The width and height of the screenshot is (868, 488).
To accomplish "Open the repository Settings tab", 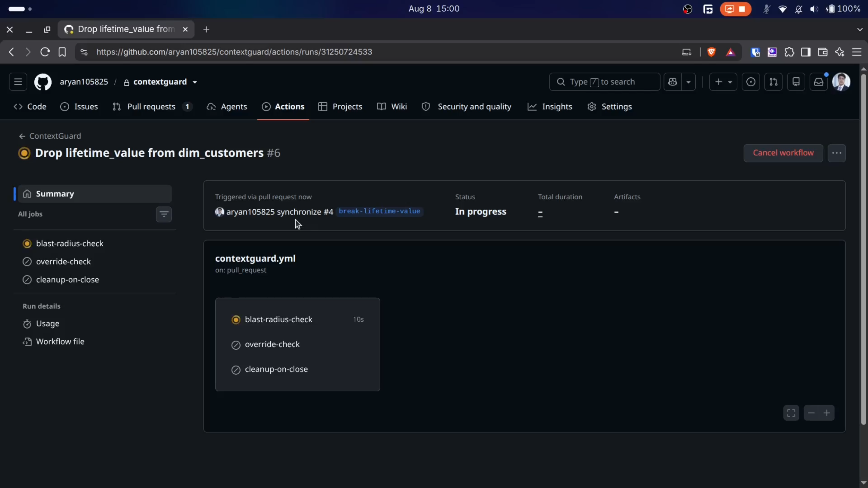I will tap(609, 107).
